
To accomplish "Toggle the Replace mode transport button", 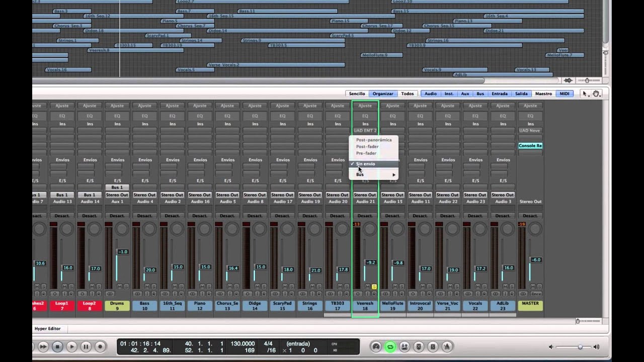I will (x=418, y=346).
